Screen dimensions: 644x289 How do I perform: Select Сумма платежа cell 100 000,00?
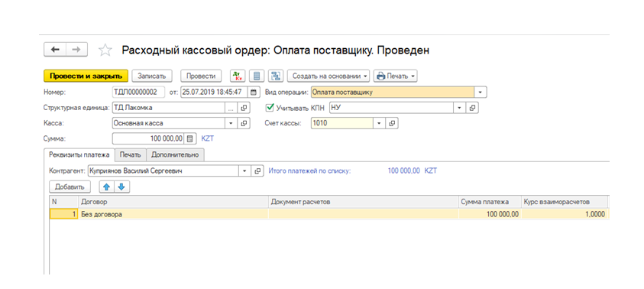490,214
